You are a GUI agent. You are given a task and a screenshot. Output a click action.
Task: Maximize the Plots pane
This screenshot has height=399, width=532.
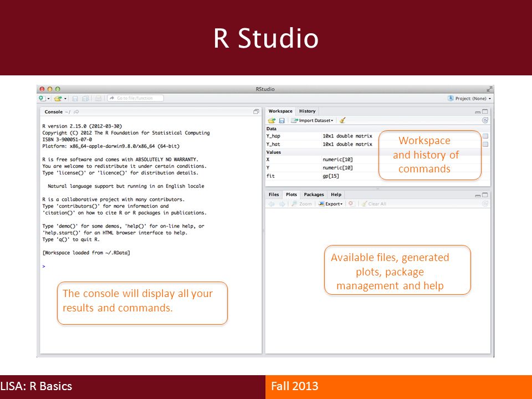pos(485,195)
